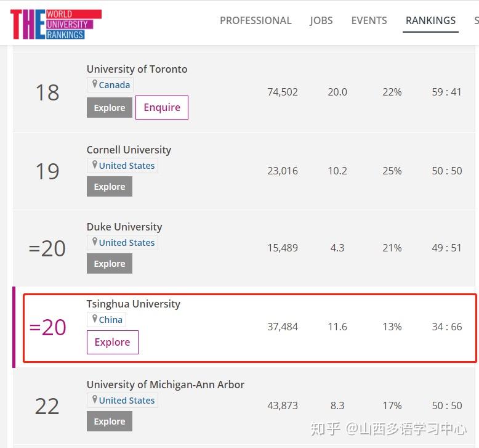Explore Cornell University
Image resolution: width=479 pixels, height=448 pixels.
point(110,187)
